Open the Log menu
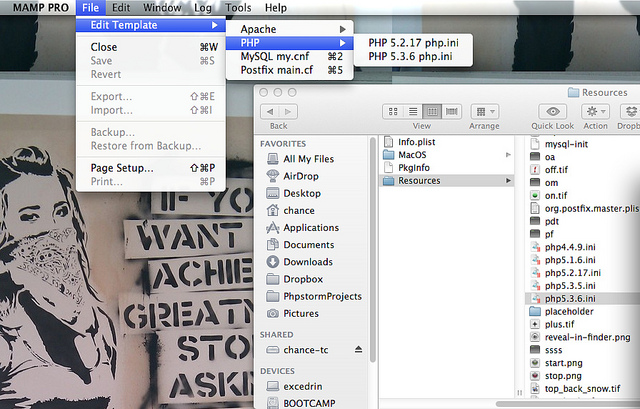Viewport: 640px width, 409px height. pos(202,8)
